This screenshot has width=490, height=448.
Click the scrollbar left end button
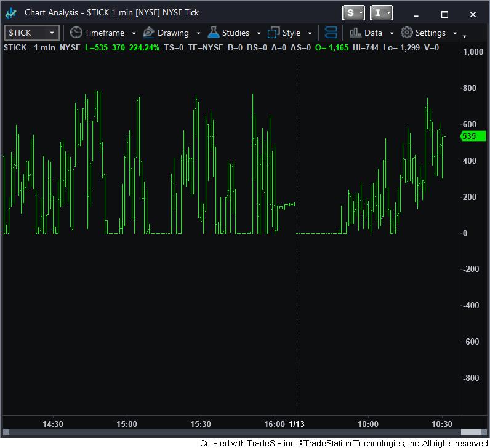click(x=6, y=432)
